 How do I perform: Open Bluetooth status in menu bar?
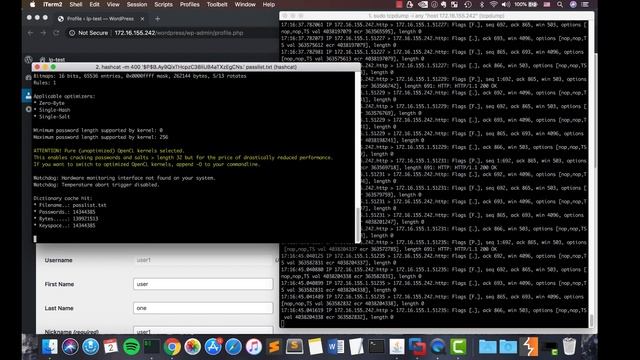click(x=482, y=4)
